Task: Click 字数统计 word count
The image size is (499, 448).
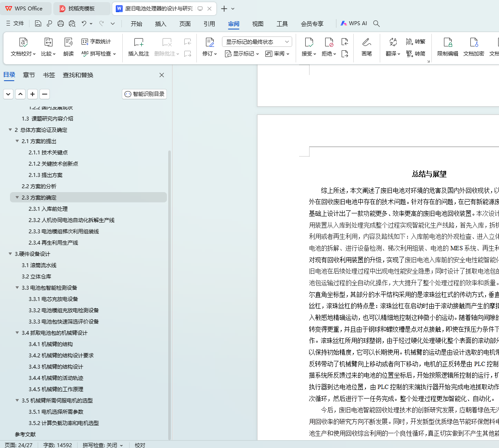Action: click(96, 42)
